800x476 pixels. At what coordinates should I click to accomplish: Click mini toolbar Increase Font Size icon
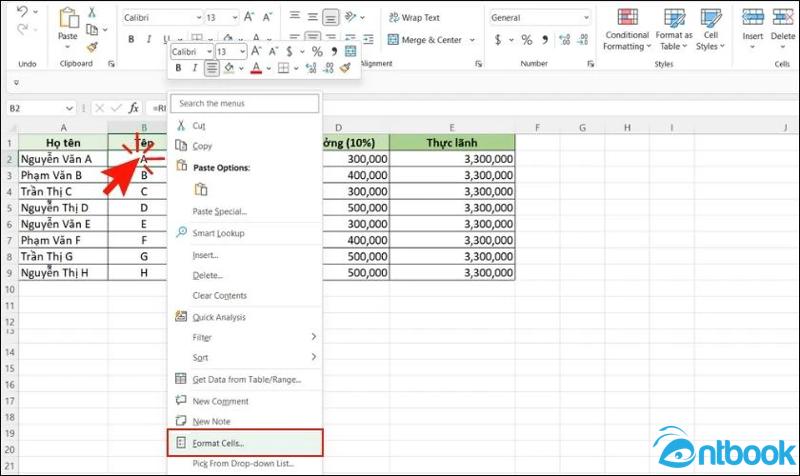[256, 51]
